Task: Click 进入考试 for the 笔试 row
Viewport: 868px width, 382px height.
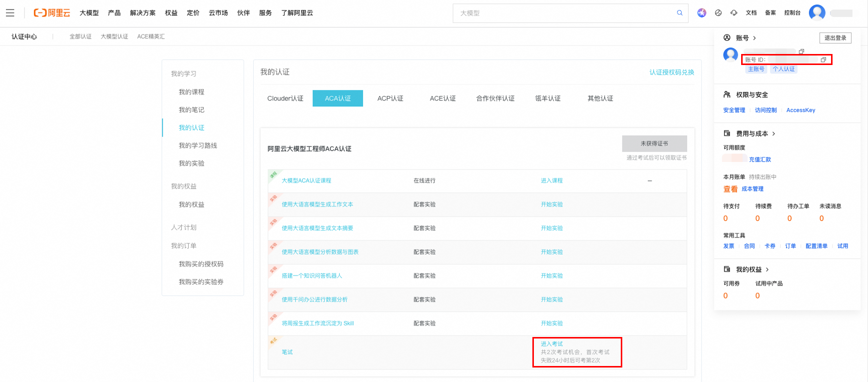Action: tap(552, 344)
